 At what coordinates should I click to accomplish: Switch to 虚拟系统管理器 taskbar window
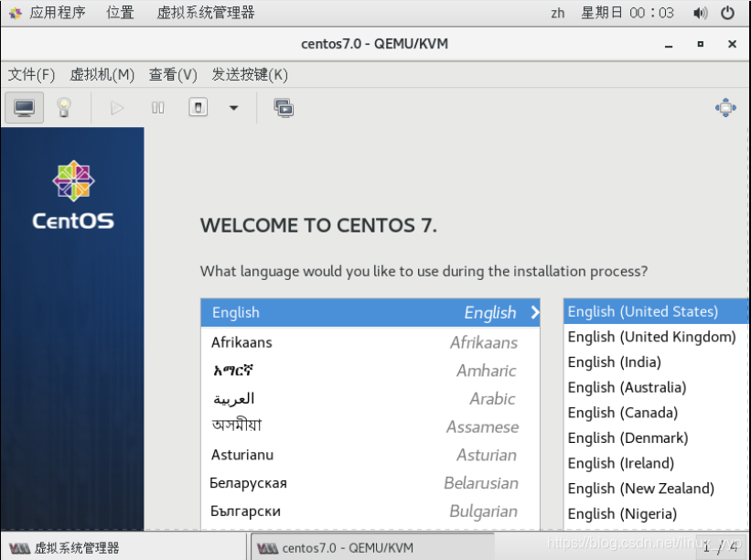123,547
